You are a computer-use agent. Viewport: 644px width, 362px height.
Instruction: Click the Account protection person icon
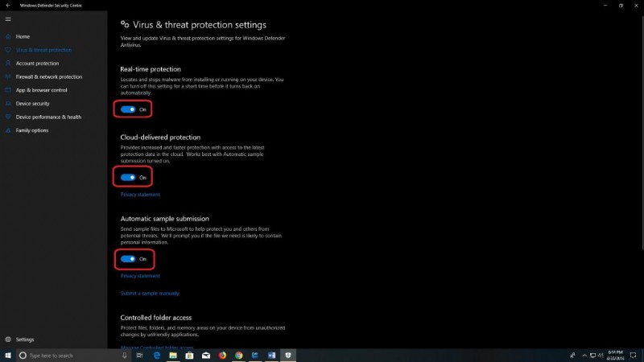pyautogui.click(x=8, y=64)
